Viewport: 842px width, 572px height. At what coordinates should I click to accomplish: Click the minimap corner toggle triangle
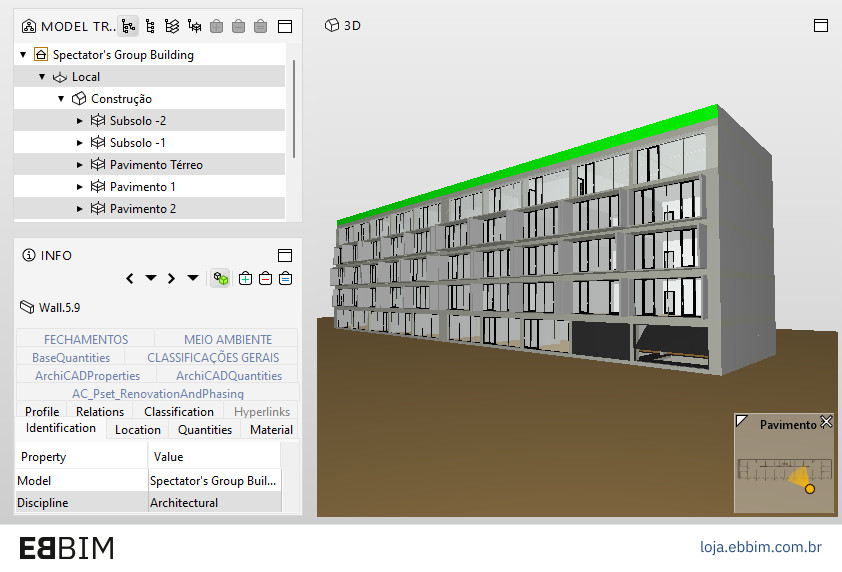(742, 421)
